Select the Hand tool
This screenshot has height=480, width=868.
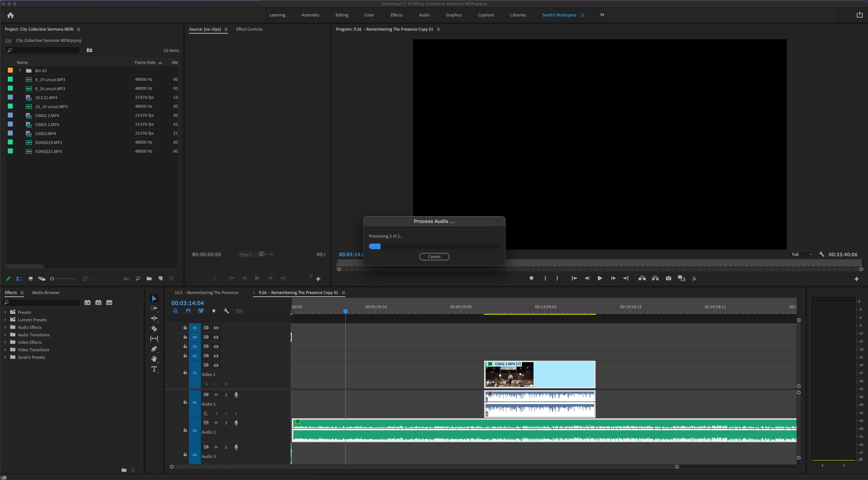coord(154,359)
